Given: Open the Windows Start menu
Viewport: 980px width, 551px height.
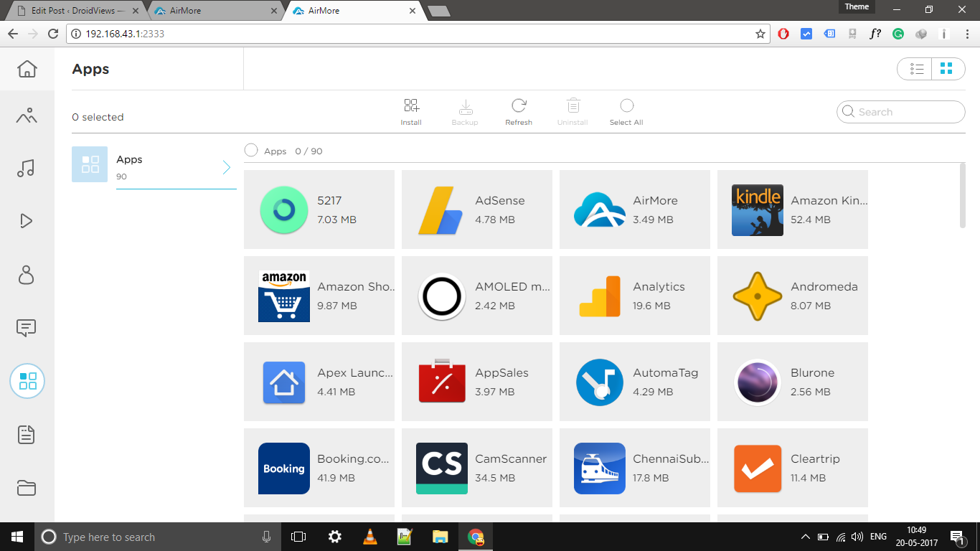Looking at the screenshot, I should pyautogui.click(x=17, y=537).
